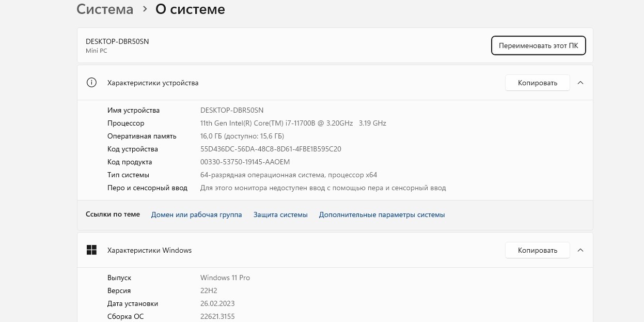Select the product ID 00330-53750-19145-AAOEM
The image size is (644, 322).
tap(245, 162)
